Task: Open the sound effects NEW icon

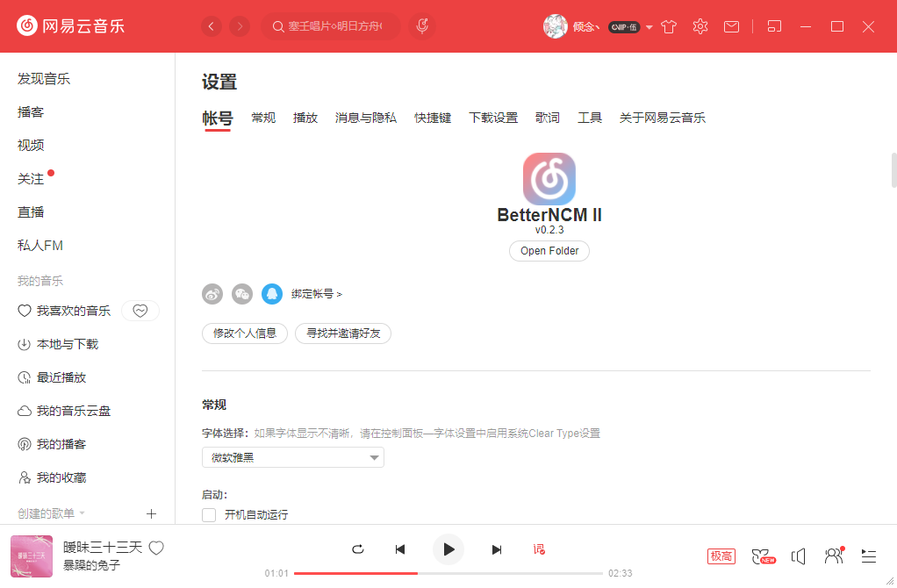Action: 763,556
